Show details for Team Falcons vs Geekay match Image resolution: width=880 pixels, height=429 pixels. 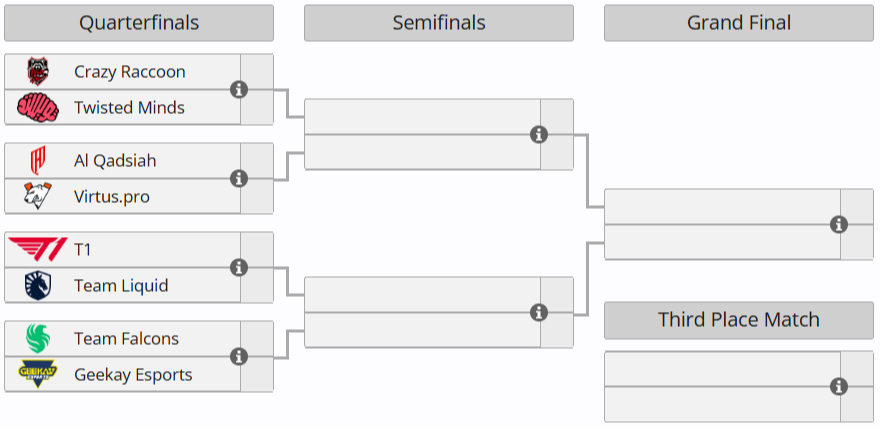239,357
